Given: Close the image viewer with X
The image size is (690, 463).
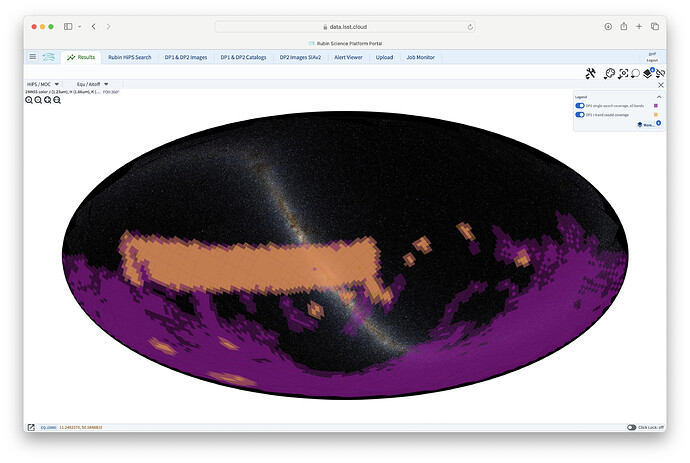Looking at the screenshot, I should [x=661, y=85].
